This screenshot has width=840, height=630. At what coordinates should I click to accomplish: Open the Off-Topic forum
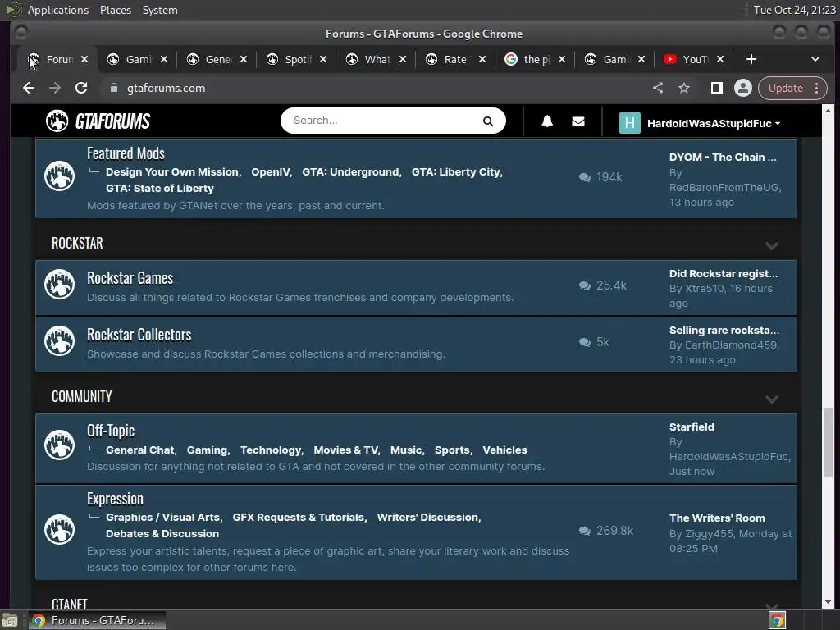tap(111, 431)
